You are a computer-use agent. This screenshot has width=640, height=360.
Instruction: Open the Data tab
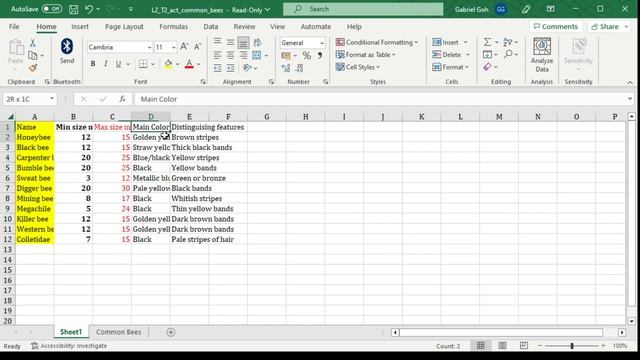click(211, 27)
